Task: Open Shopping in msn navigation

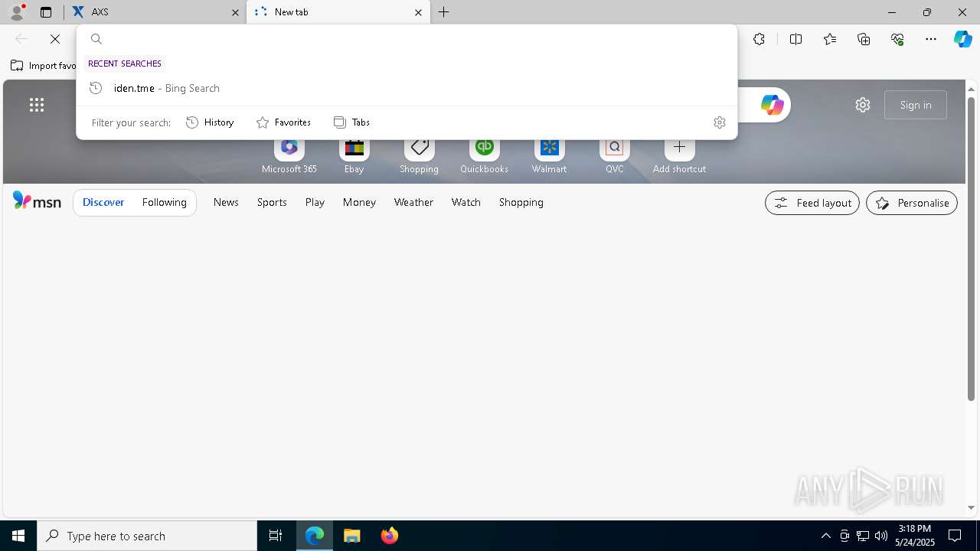Action: coord(521,202)
